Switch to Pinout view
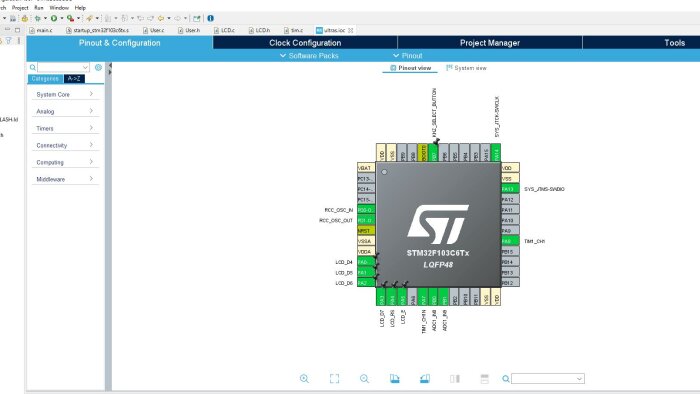Image resolution: width=700 pixels, height=394 pixels. (410, 68)
